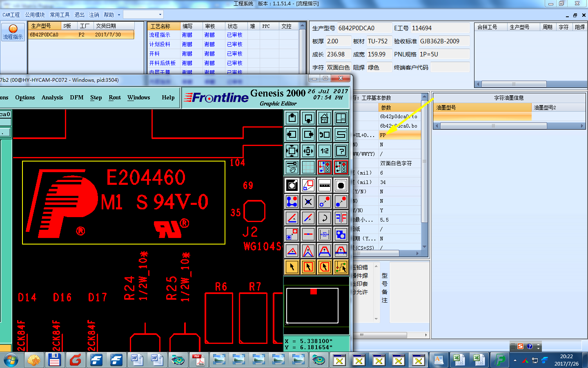The image size is (588, 368).
Task: Click the taskbar clock showing 20:22
Action: click(566, 360)
